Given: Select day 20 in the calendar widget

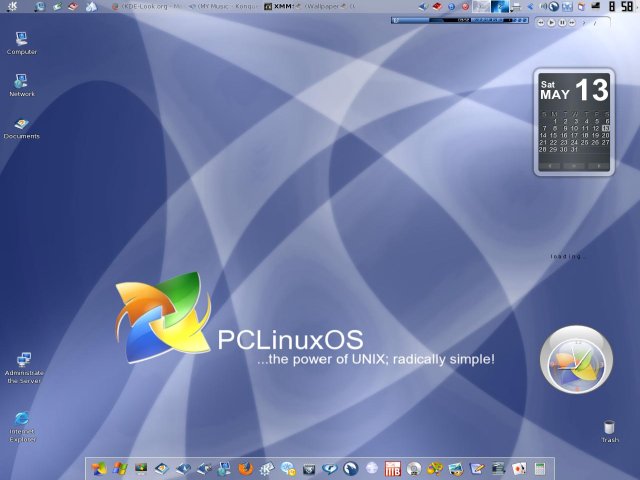Looking at the screenshot, I should [605, 135].
